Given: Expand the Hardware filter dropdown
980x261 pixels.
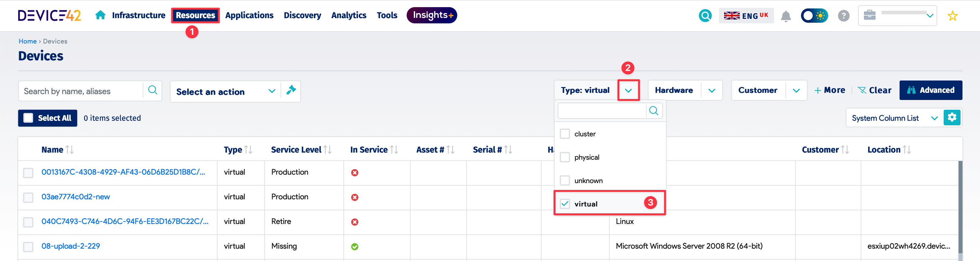Looking at the screenshot, I should tap(711, 90).
